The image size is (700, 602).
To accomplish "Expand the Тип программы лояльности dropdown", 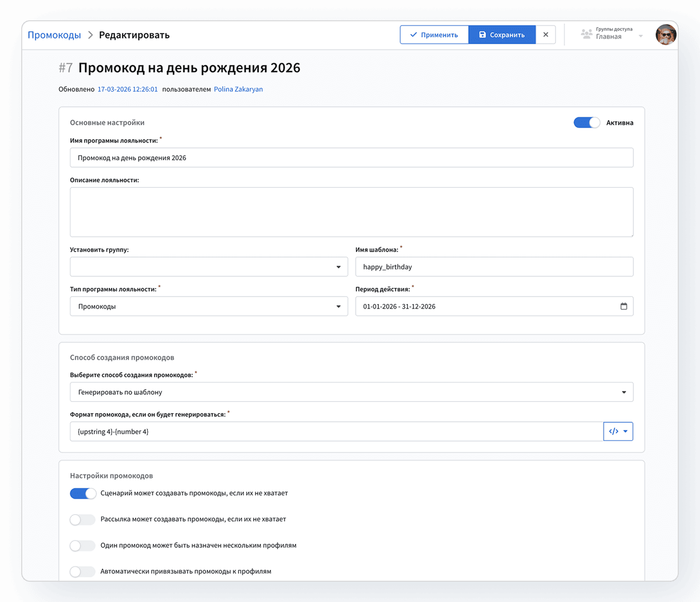I will (x=338, y=306).
